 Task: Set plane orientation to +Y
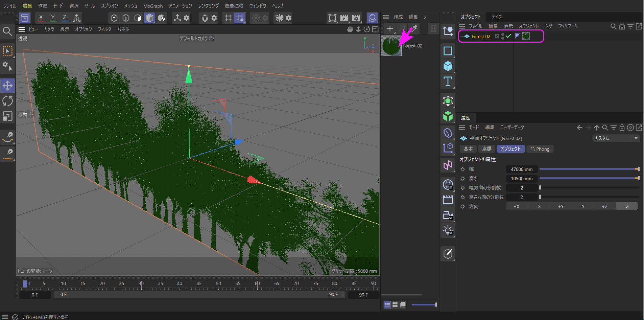560,206
